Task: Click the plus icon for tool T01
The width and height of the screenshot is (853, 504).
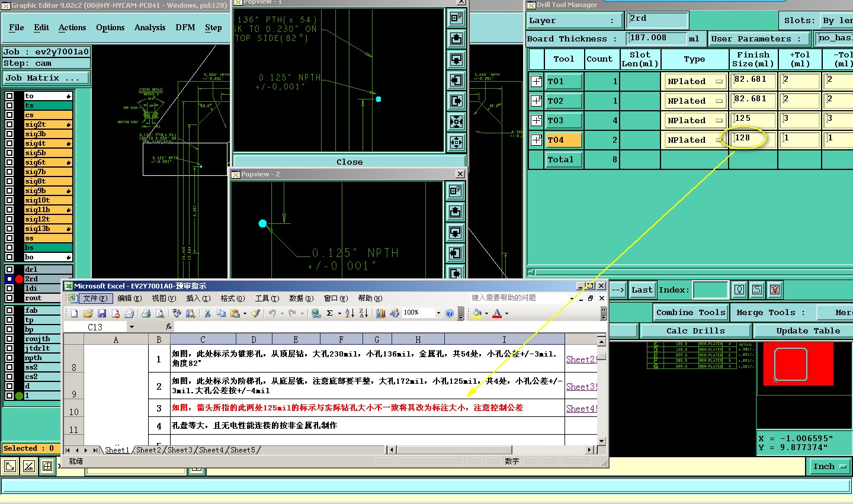Action: [x=536, y=81]
